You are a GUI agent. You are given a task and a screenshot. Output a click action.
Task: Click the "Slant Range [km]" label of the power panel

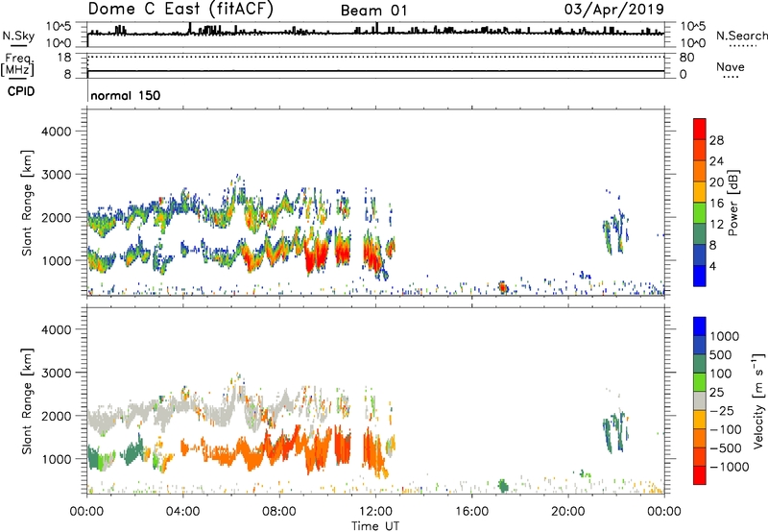click(x=27, y=203)
